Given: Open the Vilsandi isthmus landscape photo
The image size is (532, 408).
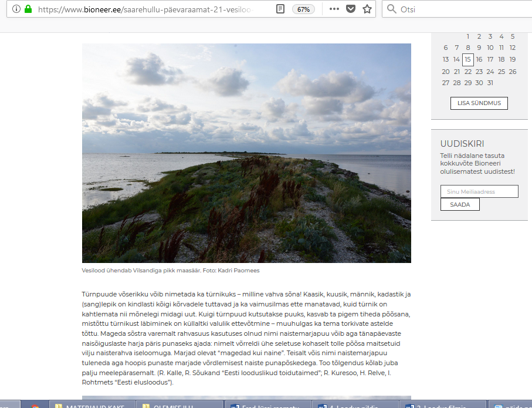Looking at the screenshot, I should tap(246, 153).
